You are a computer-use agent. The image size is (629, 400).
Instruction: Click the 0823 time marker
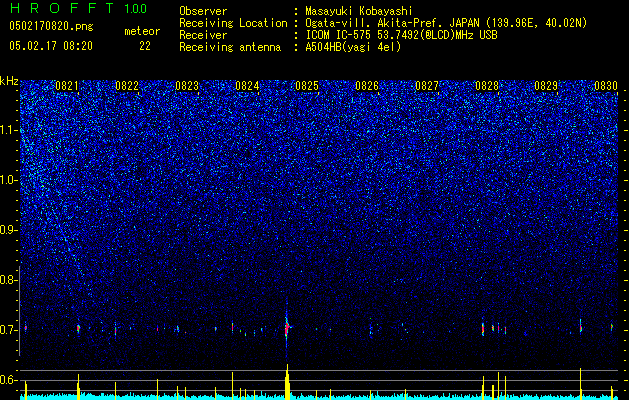click(187, 86)
